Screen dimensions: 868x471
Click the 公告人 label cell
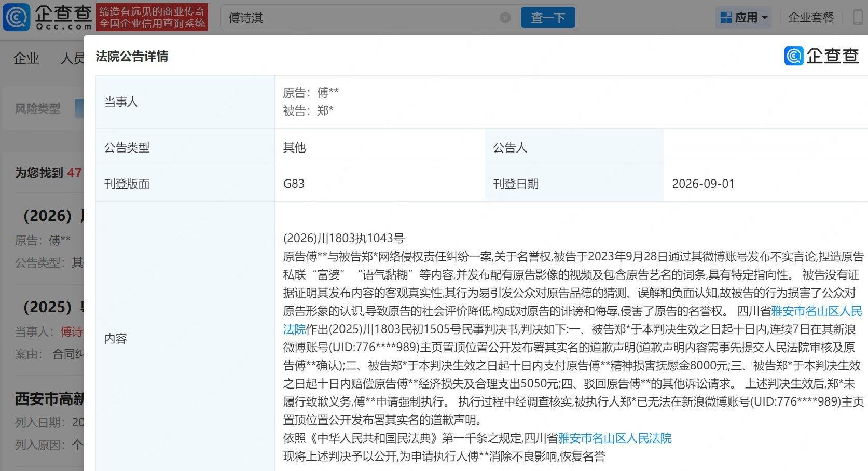[x=574, y=147]
